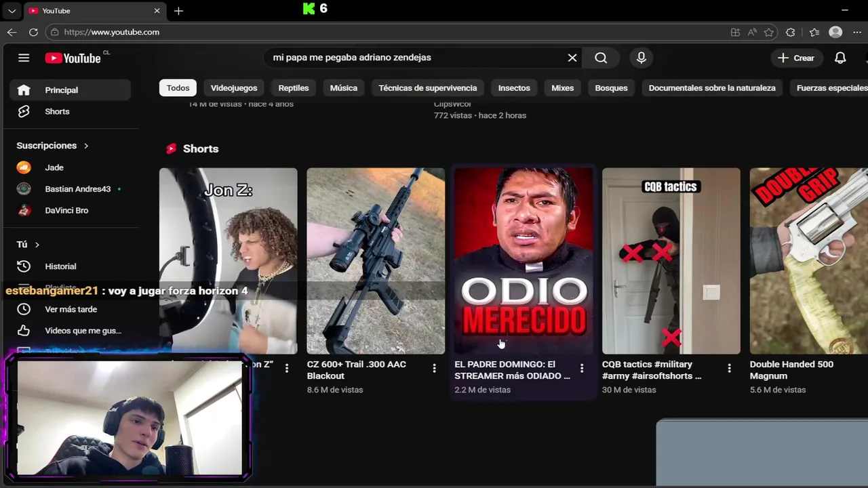This screenshot has height=488, width=868.
Task: Click the split screen icon in address bar
Action: [x=735, y=32]
